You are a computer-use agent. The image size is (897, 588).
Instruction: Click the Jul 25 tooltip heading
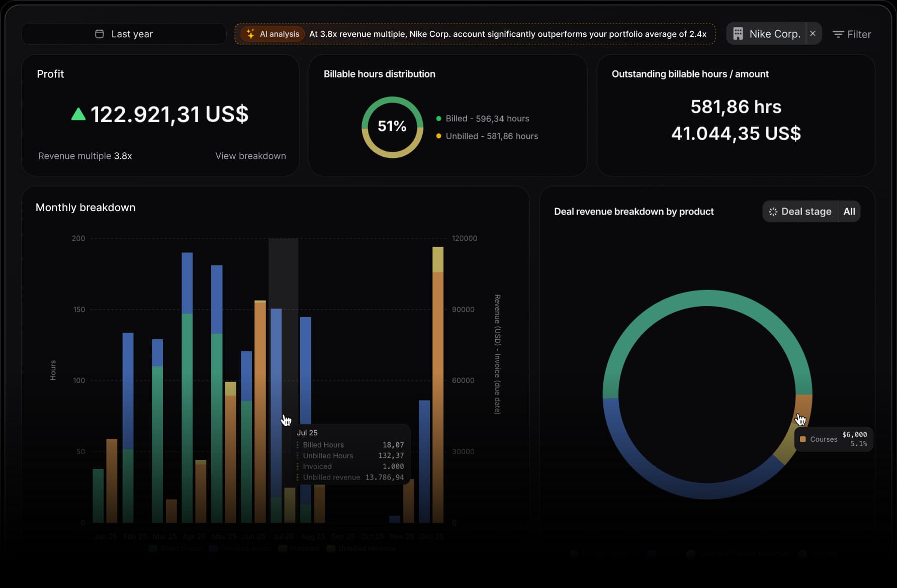(307, 433)
